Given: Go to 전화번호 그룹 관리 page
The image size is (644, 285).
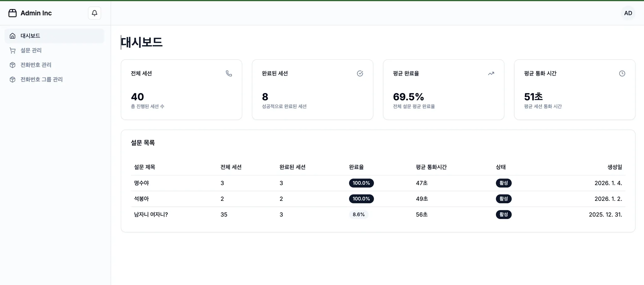Looking at the screenshot, I should [42, 79].
